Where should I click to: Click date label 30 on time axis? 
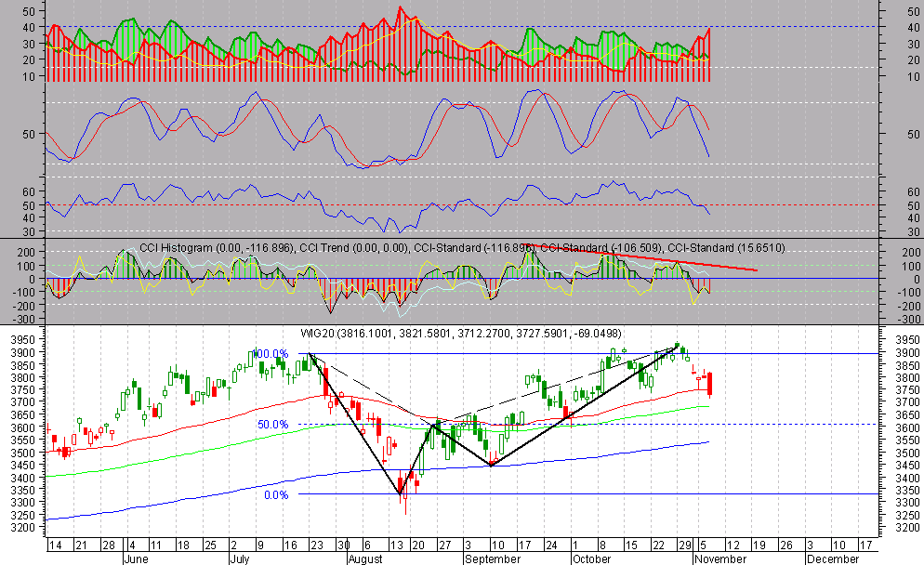coord(344,545)
